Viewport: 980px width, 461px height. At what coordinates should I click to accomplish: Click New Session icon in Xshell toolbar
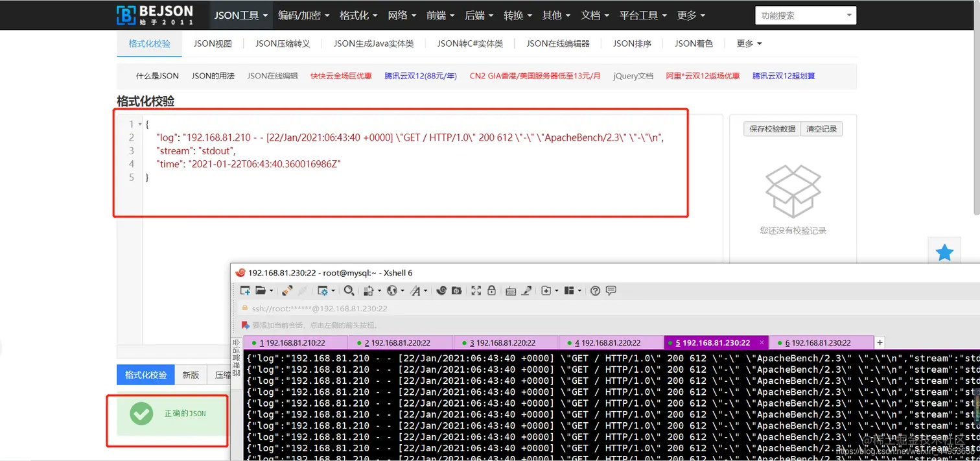245,290
